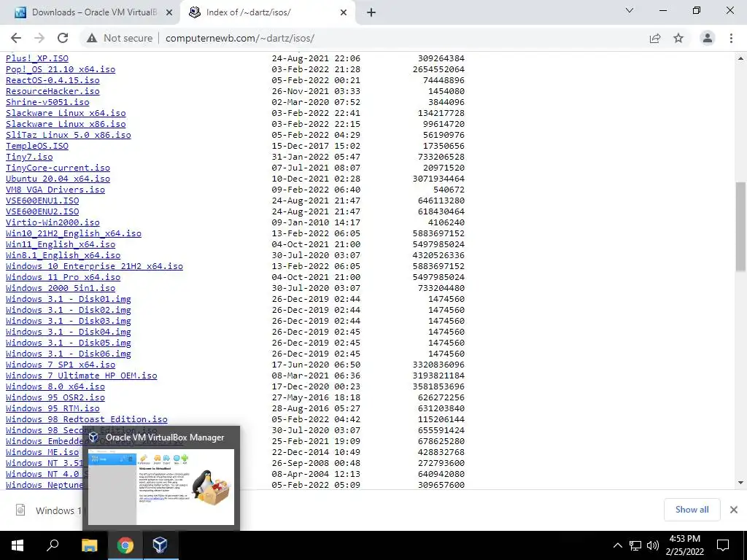Download Slackware_Linux_x86.iso
This screenshot has height=560, width=747.
66,124
